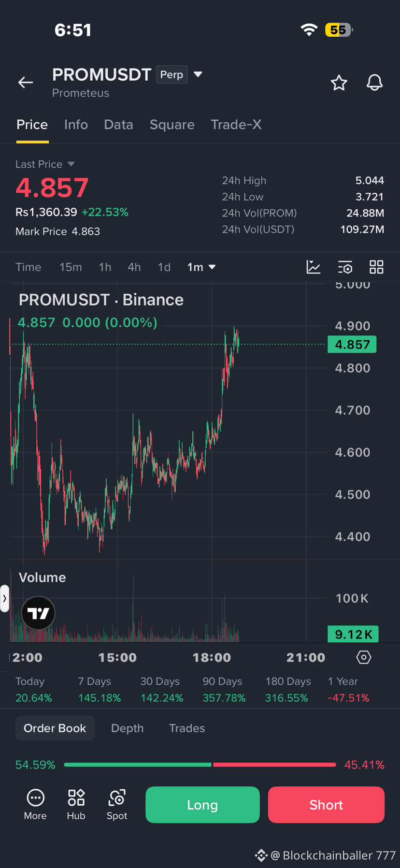Switch to Spot trading icon
This screenshot has height=868, width=400.
[117, 805]
